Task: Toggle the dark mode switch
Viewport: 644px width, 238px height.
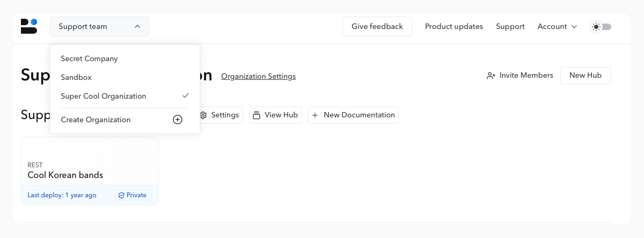Action: [x=601, y=27]
